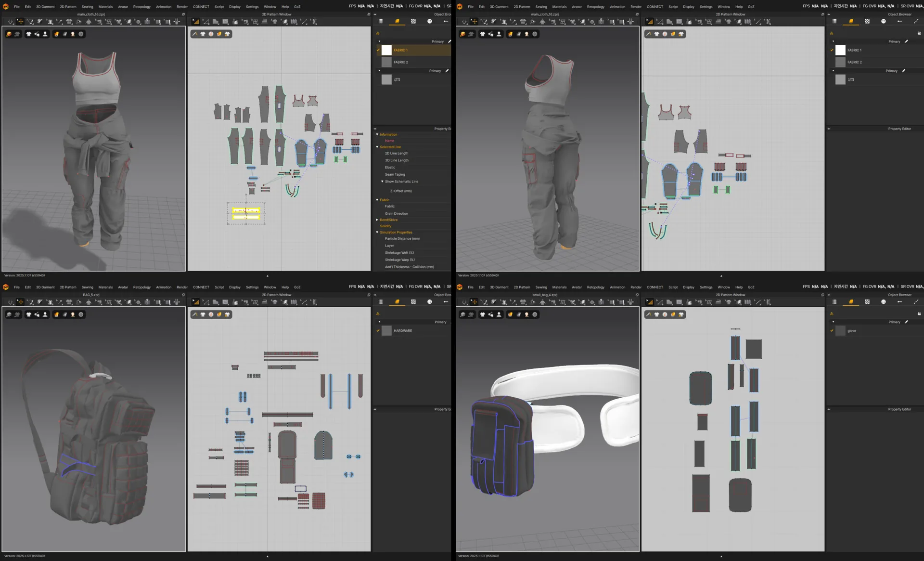Open the Sewing menu in top-right window
Image resolution: width=924 pixels, height=561 pixels.
pos(541,7)
